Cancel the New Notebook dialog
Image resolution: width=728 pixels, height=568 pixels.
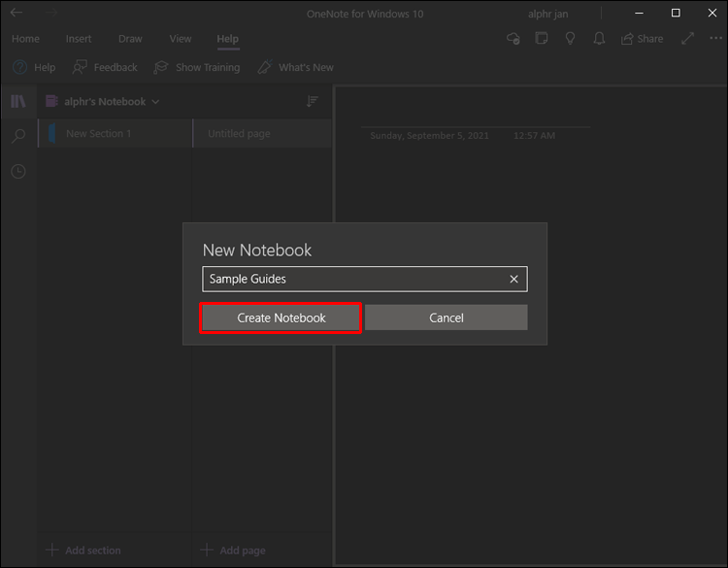(x=447, y=317)
